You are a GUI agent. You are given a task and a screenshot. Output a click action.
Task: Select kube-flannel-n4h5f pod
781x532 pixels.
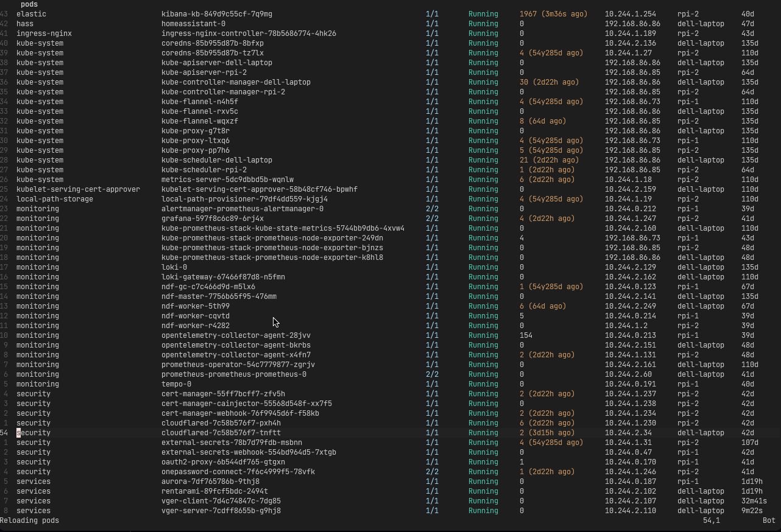click(200, 102)
